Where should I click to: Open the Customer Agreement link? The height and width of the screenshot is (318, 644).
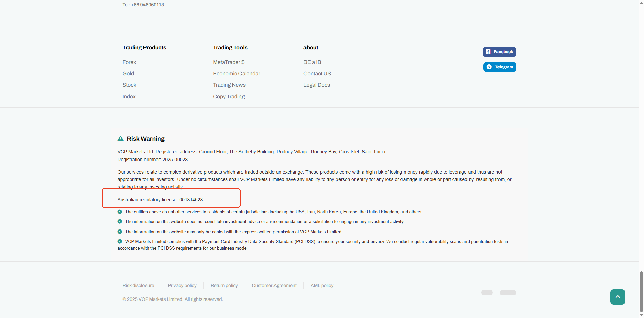[x=274, y=285]
